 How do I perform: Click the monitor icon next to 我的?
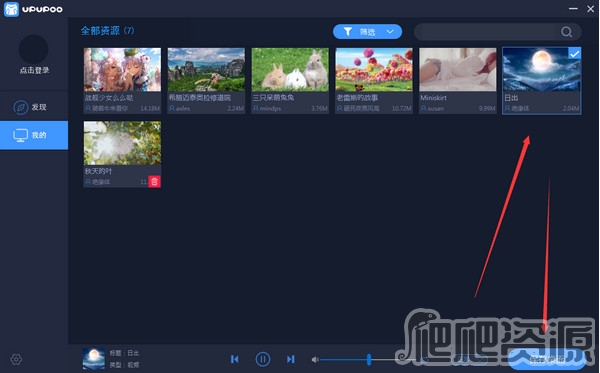(x=21, y=135)
